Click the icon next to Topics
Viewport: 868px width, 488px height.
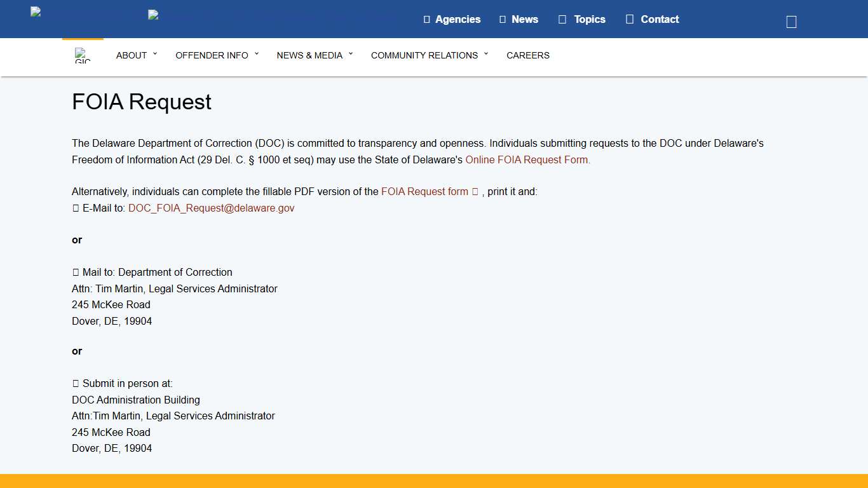(562, 20)
